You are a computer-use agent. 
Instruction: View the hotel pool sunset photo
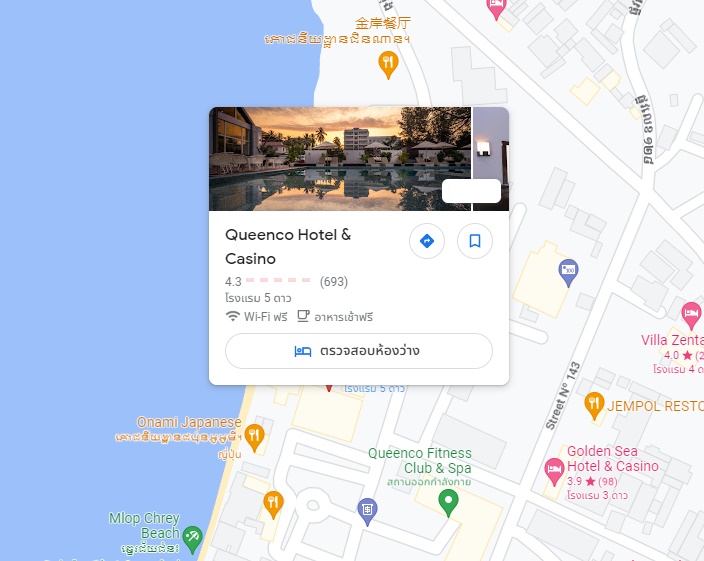(340, 158)
